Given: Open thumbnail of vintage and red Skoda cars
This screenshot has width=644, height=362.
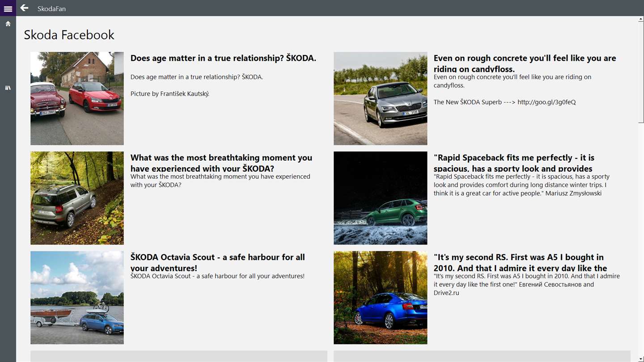Looking at the screenshot, I should coord(77,98).
